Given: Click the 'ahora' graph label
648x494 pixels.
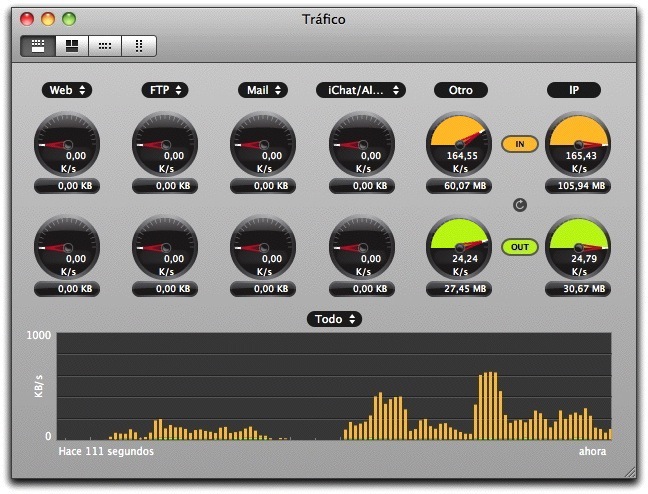Looking at the screenshot, I should click(x=592, y=451).
